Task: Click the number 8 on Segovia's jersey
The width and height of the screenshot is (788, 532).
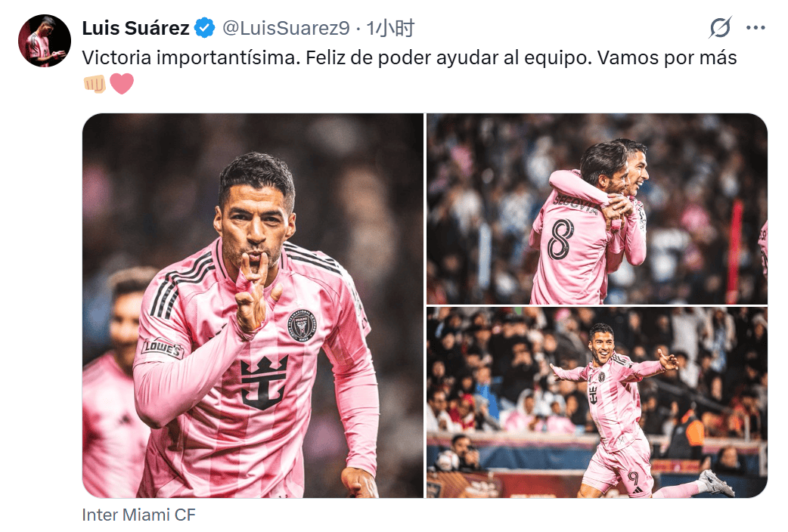Action: [x=561, y=239]
